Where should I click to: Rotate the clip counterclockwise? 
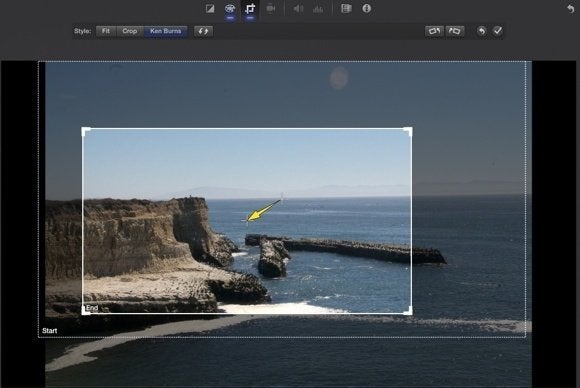[434, 31]
